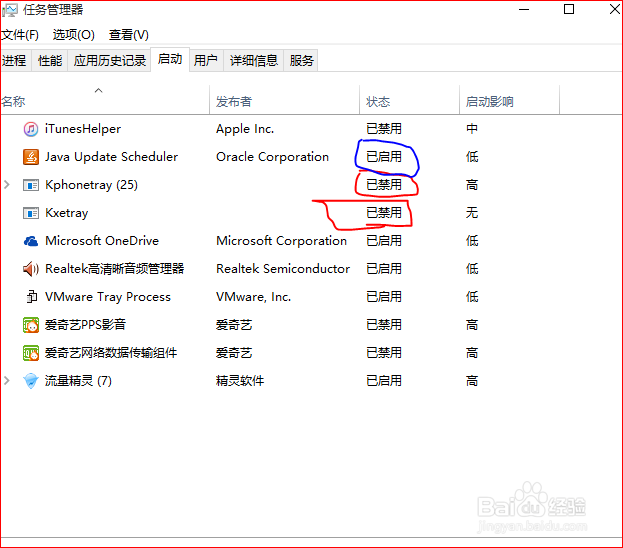Click the Kphonetray entry icon
Image resolution: width=623 pixels, height=548 pixels.
tap(31, 185)
